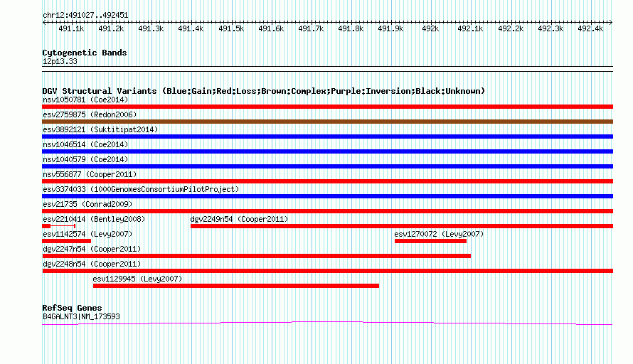Select the blue nsv1046514 gain bar

click(x=327, y=151)
